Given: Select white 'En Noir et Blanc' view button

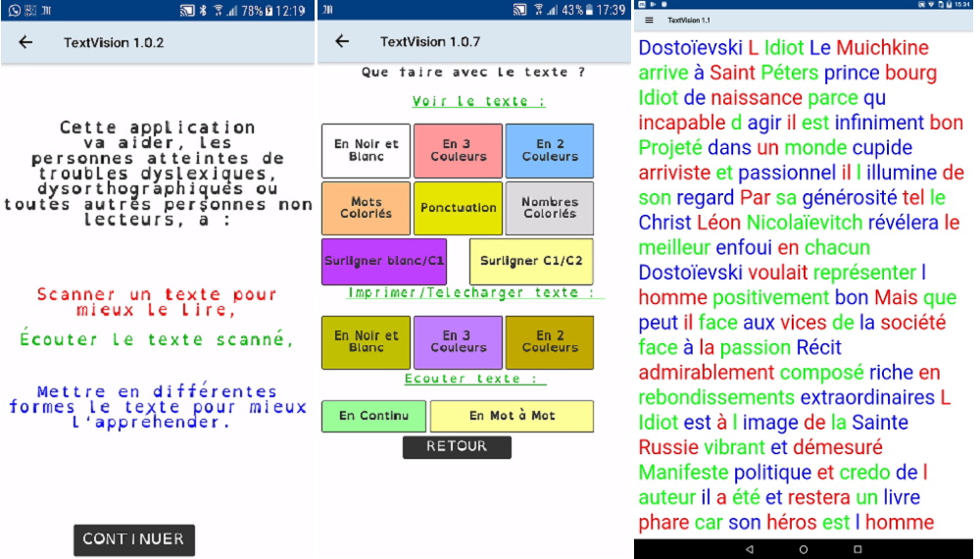Looking at the screenshot, I should [366, 150].
